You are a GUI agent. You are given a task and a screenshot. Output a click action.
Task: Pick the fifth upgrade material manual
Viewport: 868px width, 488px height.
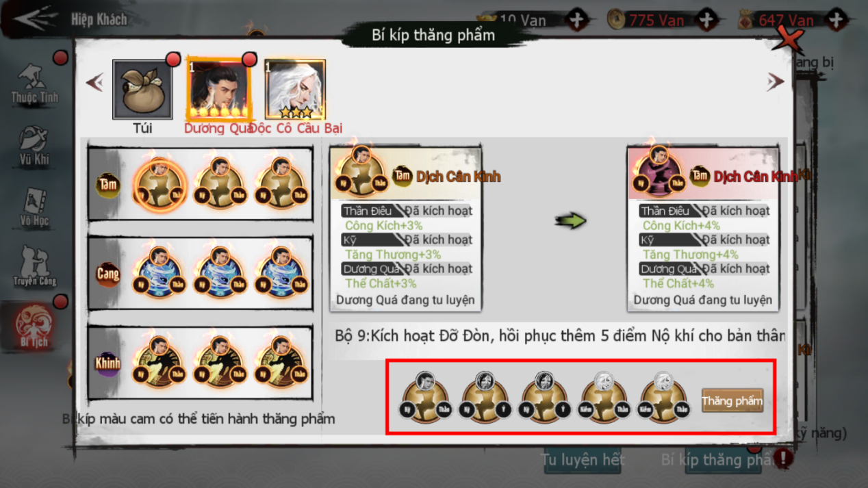[x=663, y=397]
